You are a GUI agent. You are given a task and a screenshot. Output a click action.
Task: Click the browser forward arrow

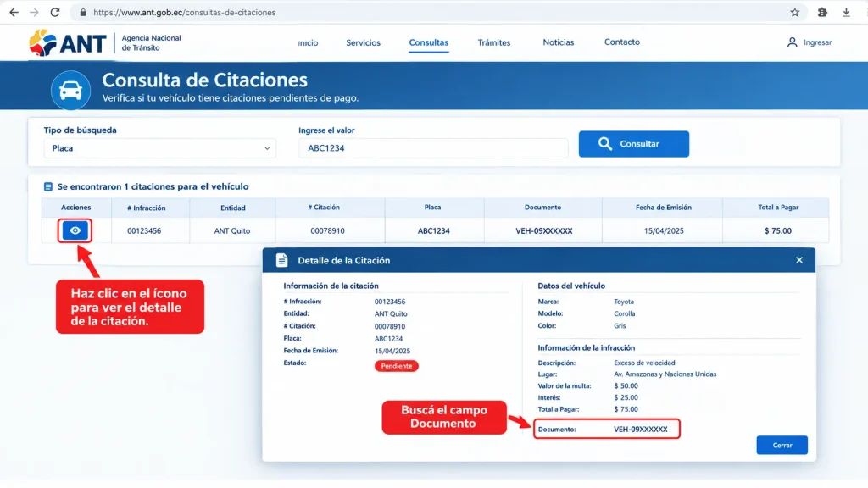[34, 12]
